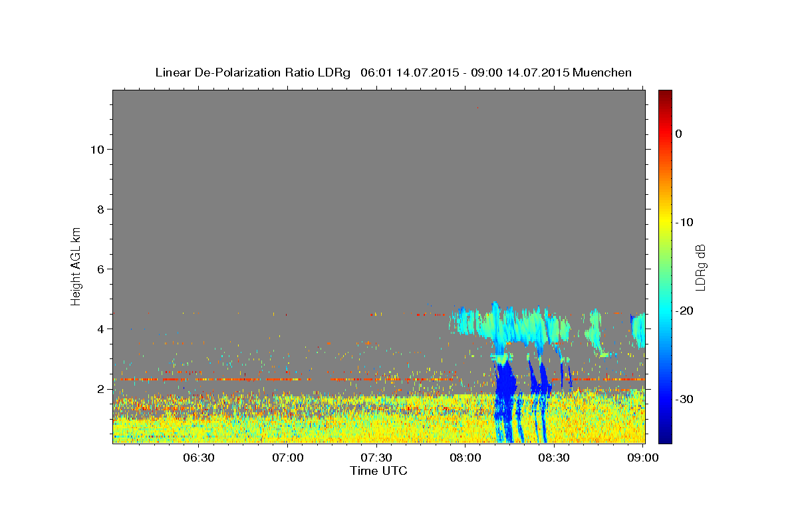Click the height tick label '6'

pyautogui.click(x=100, y=269)
